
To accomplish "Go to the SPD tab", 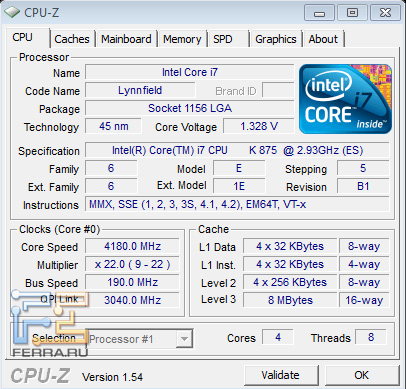I will coord(228,39).
